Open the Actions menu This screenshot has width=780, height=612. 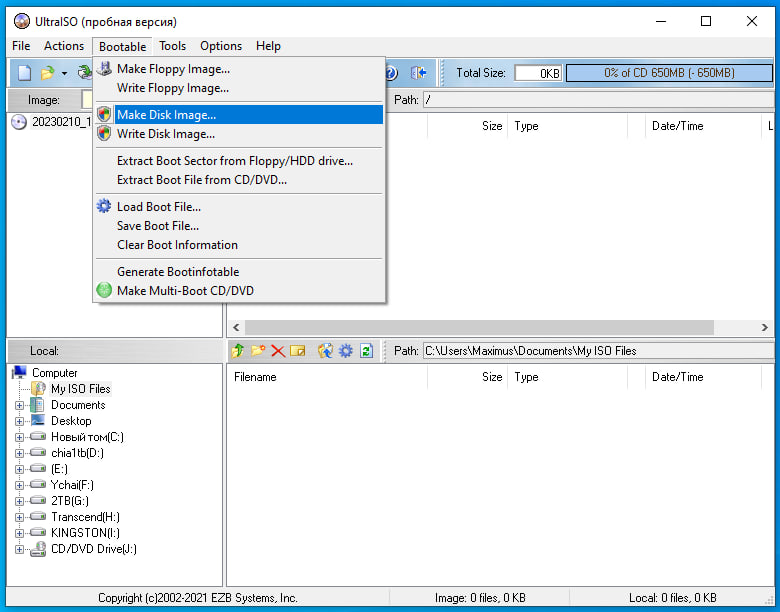pos(64,46)
